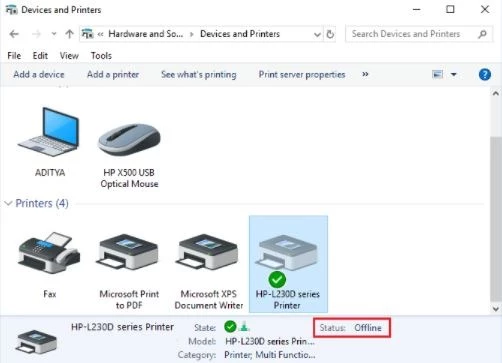Open recent locations dropdown arrow
The image size is (502, 363).
[54, 34]
